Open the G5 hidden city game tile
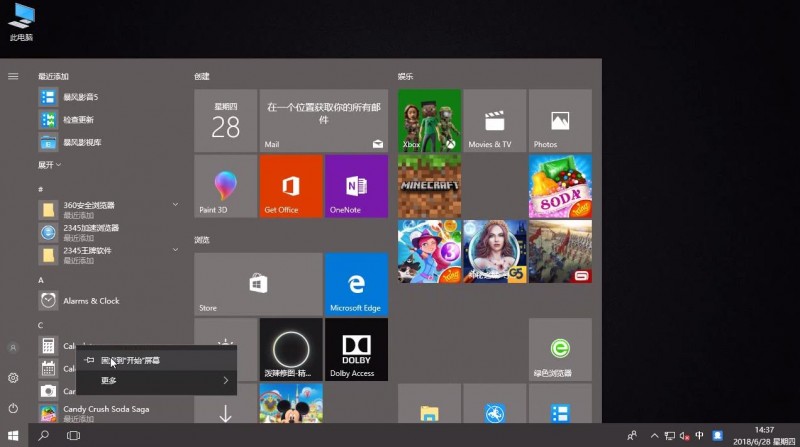The image size is (800, 447). coord(494,252)
